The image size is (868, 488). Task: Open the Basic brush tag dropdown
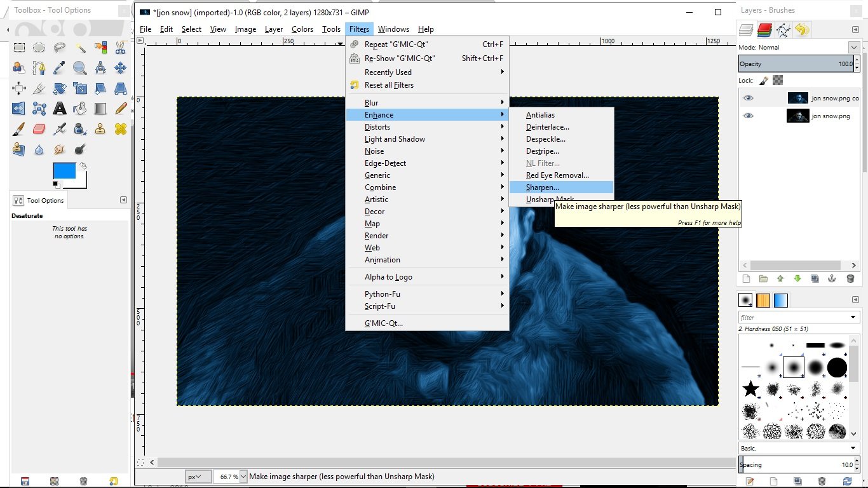tap(853, 448)
